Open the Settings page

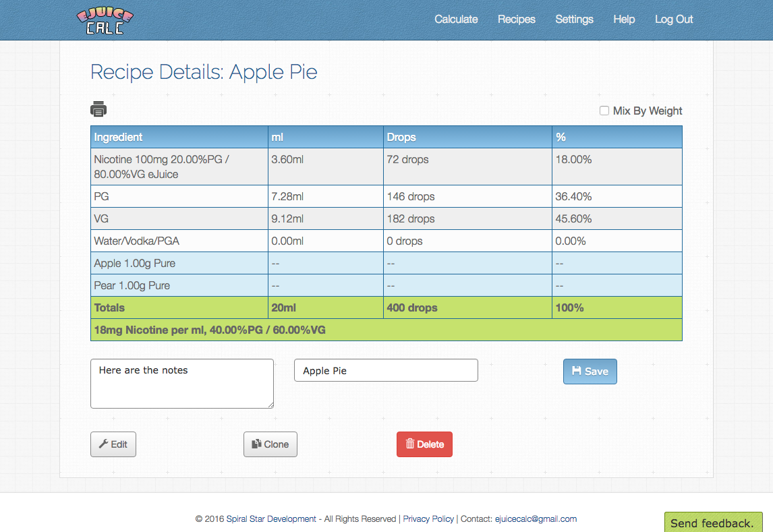pos(574,20)
